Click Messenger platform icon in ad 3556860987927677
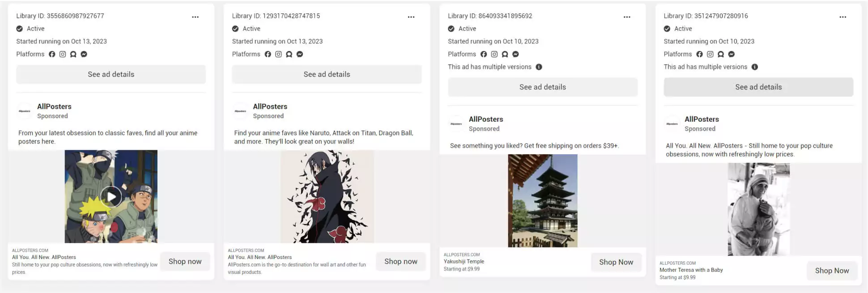The image size is (868, 293). click(84, 54)
